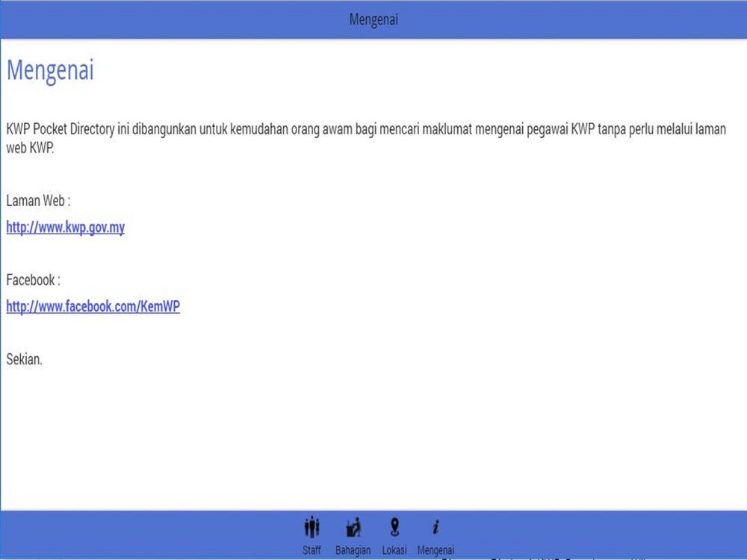Click the 'Laman Web :' label
747x560 pixels.
click(38, 200)
